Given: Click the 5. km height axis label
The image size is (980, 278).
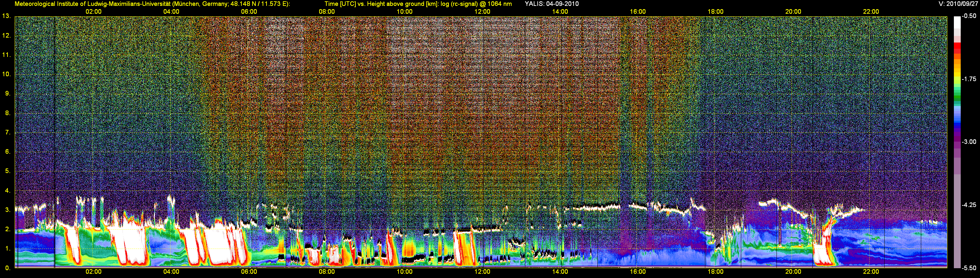Looking at the screenshot, I should pyautogui.click(x=8, y=171).
